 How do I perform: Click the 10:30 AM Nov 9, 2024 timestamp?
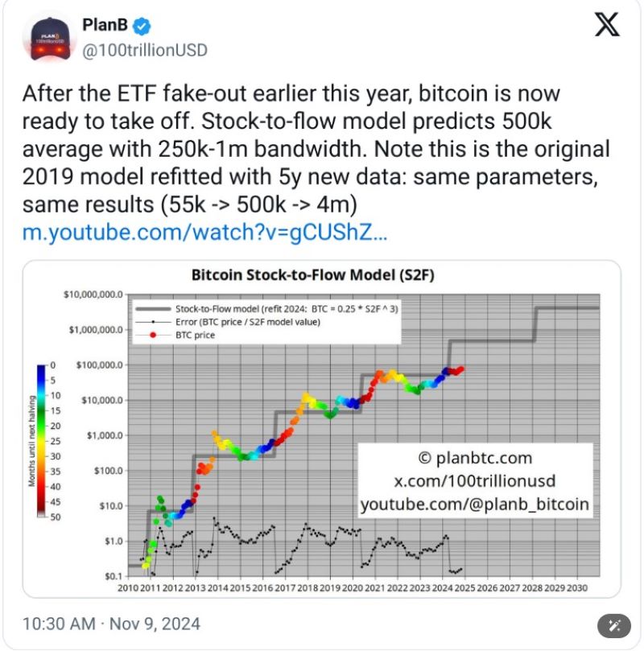111,624
